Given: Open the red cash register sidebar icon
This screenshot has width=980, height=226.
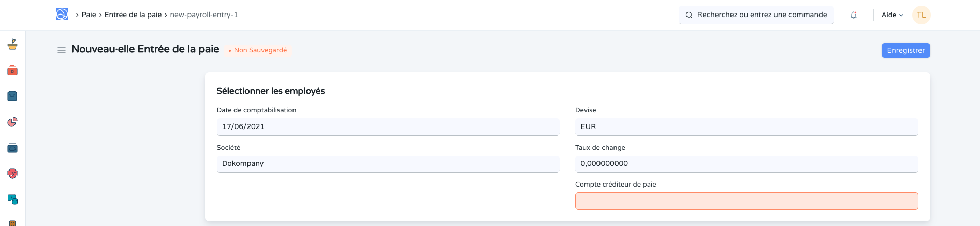Looking at the screenshot, I should pos(12,70).
